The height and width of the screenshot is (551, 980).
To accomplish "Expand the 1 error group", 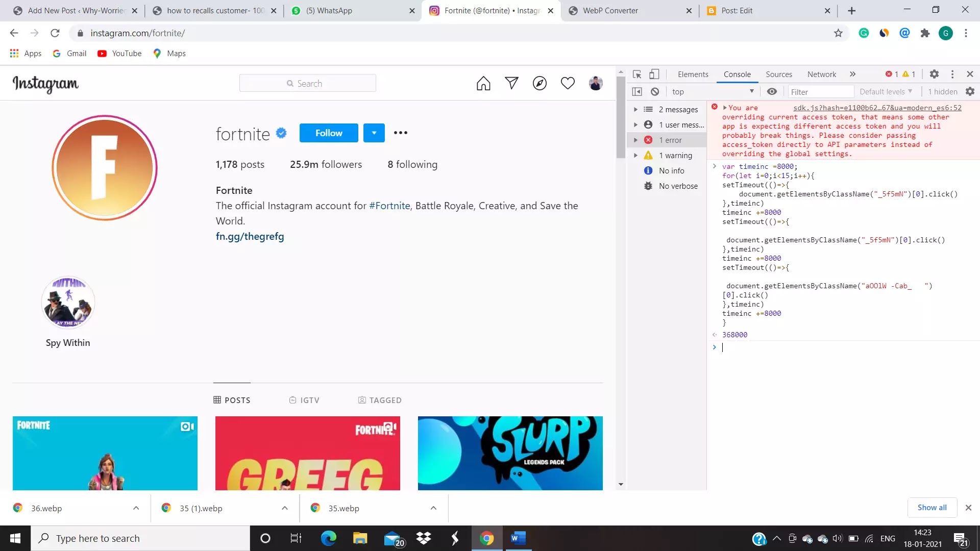I will 635,140.
